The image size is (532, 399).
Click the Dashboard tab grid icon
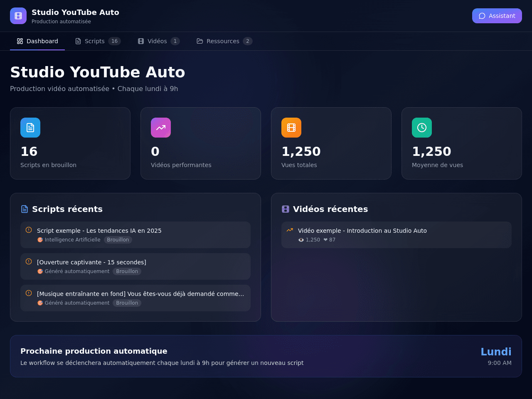(20, 41)
